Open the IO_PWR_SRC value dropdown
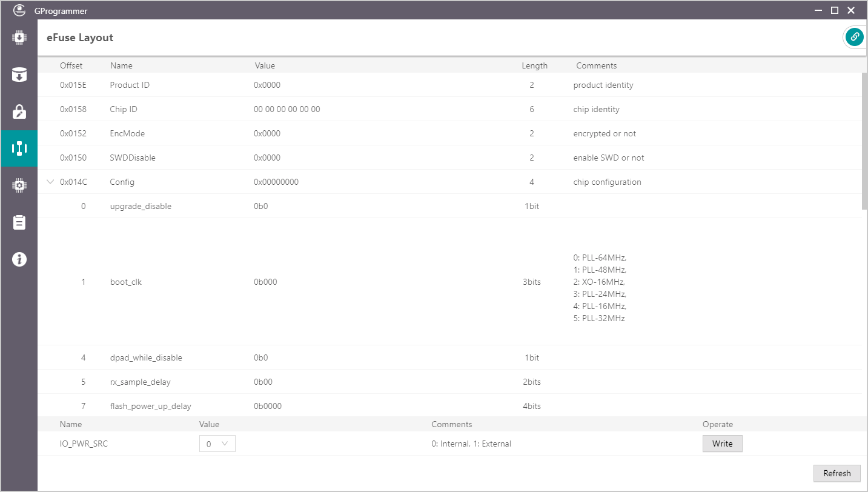Viewport: 868px width, 492px height. tap(217, 444)
